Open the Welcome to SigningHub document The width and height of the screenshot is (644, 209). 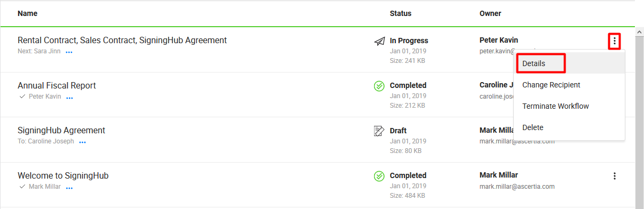(63, 175)
